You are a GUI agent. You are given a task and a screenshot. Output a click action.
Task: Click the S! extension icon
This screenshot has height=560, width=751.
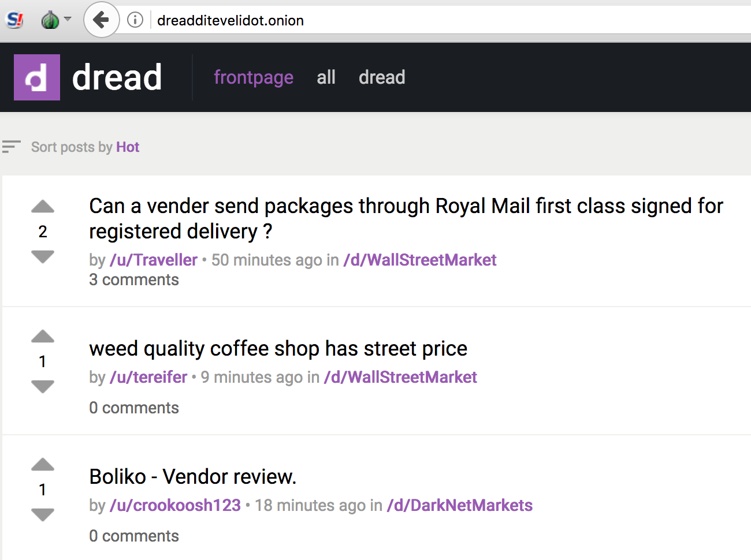14,20
